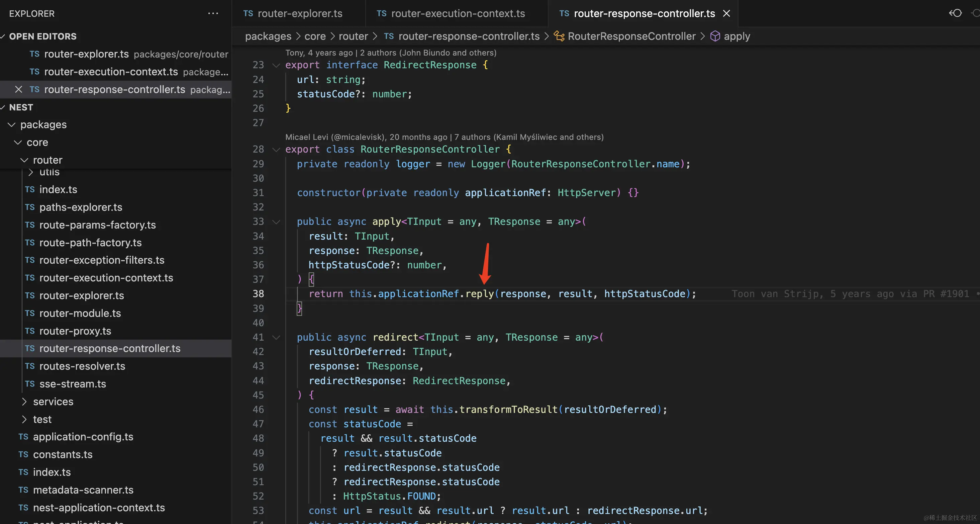The image size is (980, 524).
Task: Click the router breadcrumb segment
Action: (x=353, y=36)
